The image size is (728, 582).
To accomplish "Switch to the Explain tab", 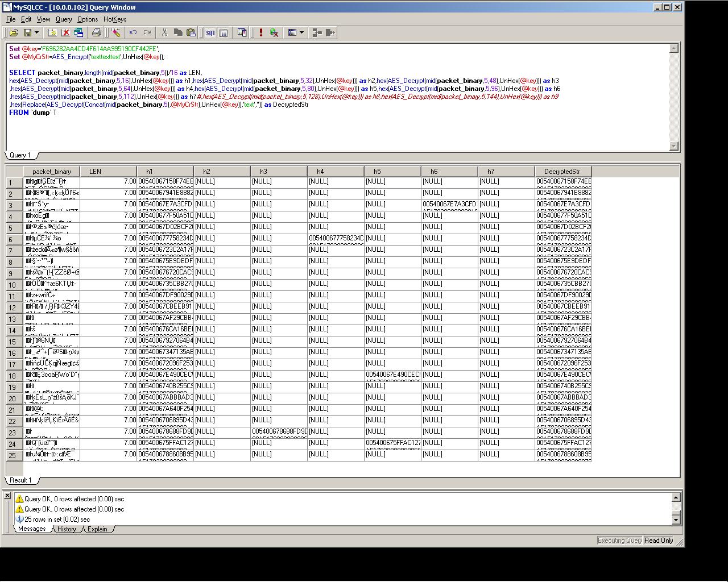I will [97, 529].
